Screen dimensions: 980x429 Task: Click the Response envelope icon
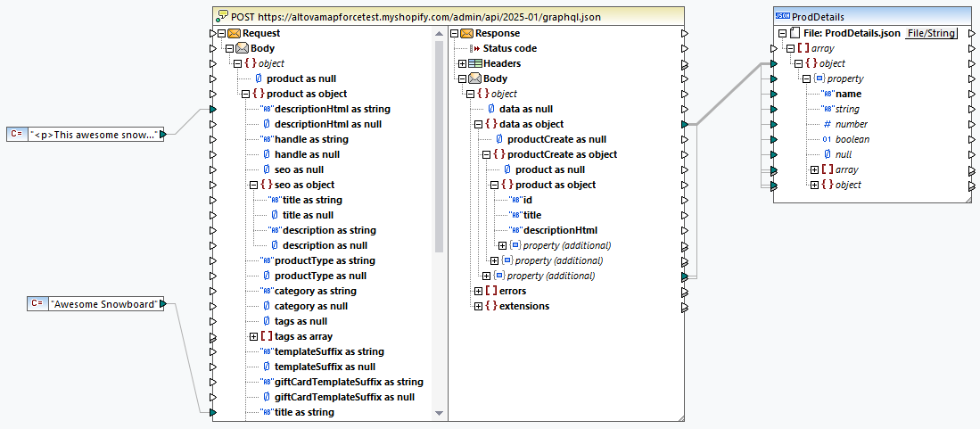tap(466, 33)
